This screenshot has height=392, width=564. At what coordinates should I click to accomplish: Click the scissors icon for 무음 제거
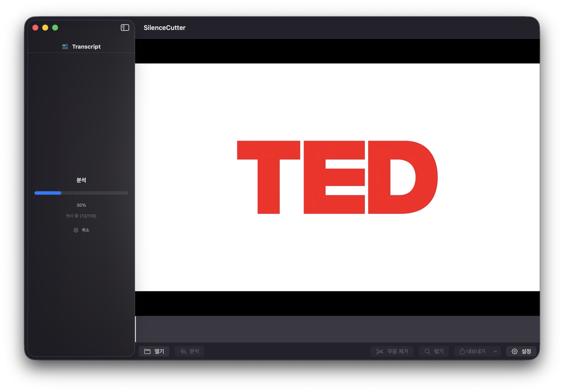(x=380, y=351)
